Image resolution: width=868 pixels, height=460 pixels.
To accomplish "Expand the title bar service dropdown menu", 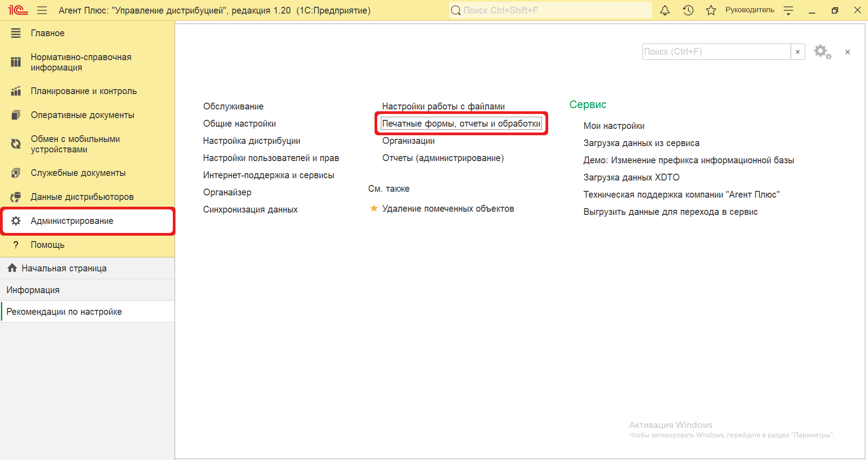I will point(788,10).
